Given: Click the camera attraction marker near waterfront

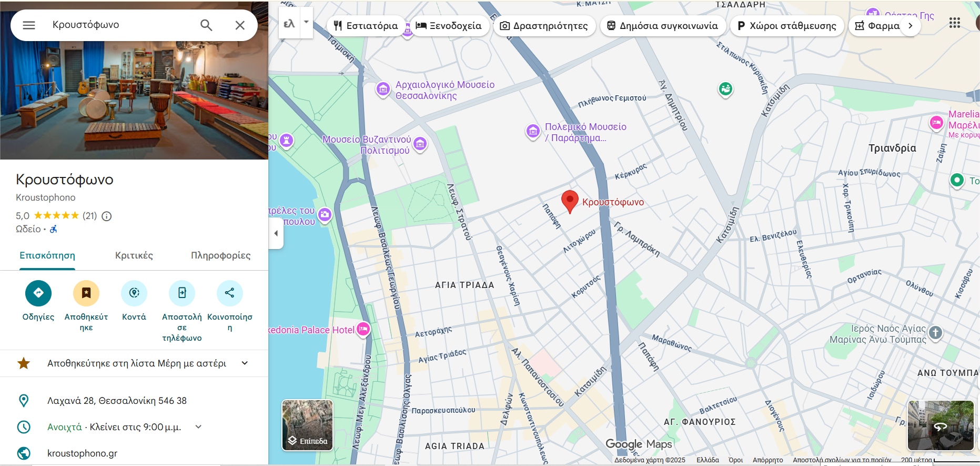Looking at the screenshot, I should pos(325,214).
